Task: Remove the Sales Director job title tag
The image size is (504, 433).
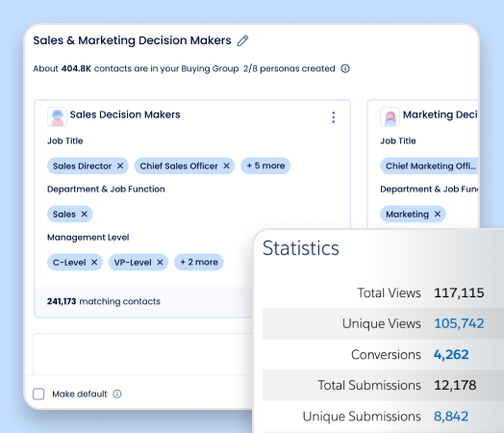Action: click(x=120, y=166)
